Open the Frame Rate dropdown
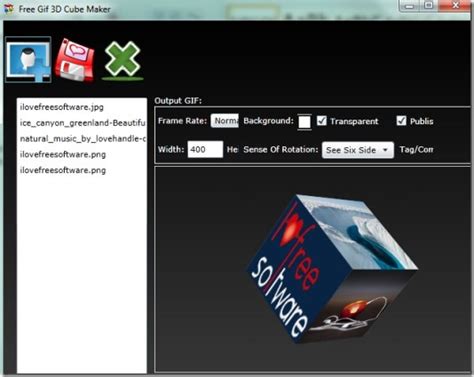Screen dimensions: 474x377 225,121
